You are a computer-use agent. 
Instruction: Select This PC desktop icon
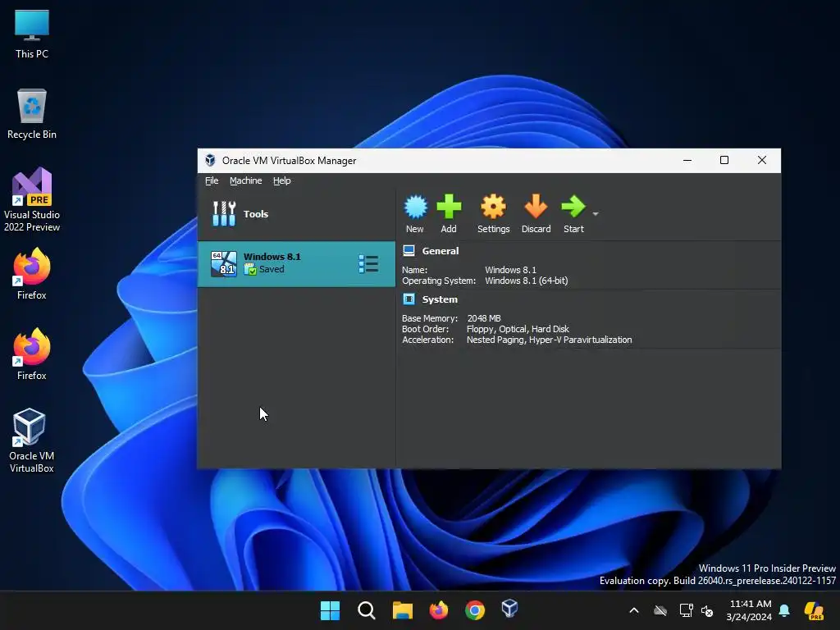click(x=32, y=34)
